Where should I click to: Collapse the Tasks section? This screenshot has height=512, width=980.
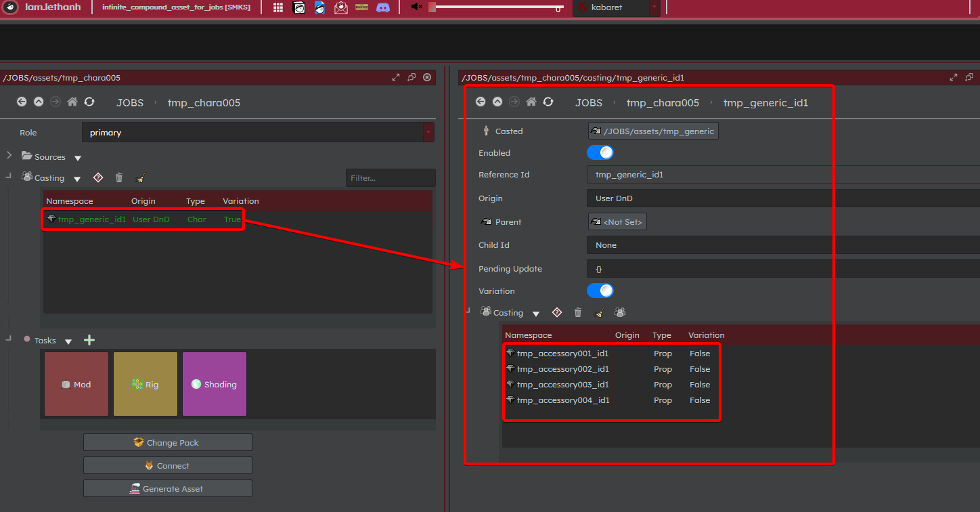coord(9,338)
